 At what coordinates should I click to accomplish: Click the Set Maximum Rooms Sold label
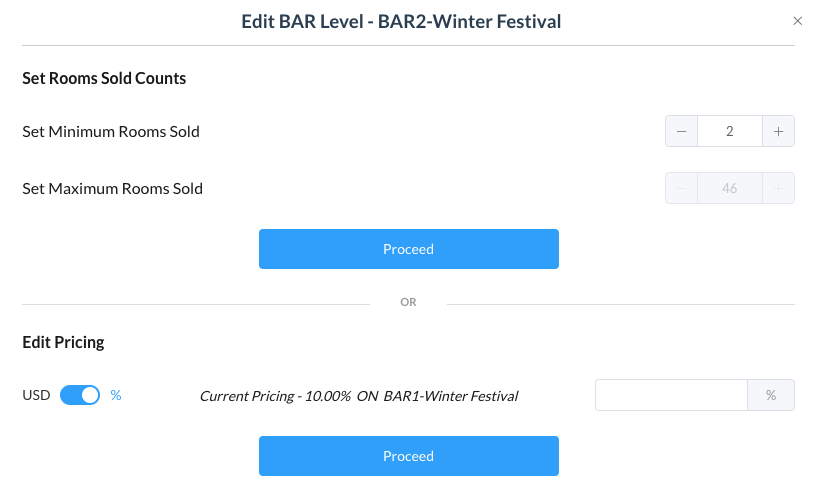click(112, 188)
